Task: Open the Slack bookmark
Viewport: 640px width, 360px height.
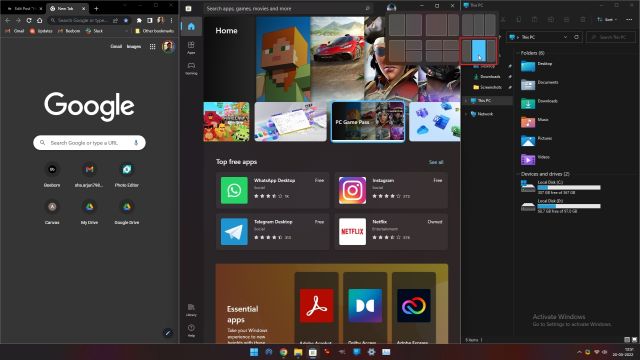Action: 94,31
